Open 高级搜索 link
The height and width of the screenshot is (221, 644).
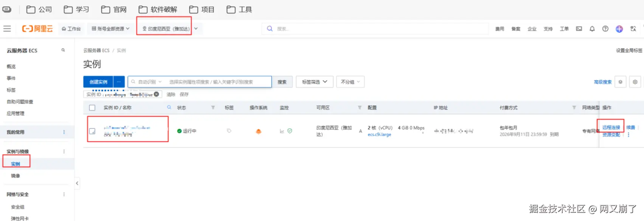point(603,82)
